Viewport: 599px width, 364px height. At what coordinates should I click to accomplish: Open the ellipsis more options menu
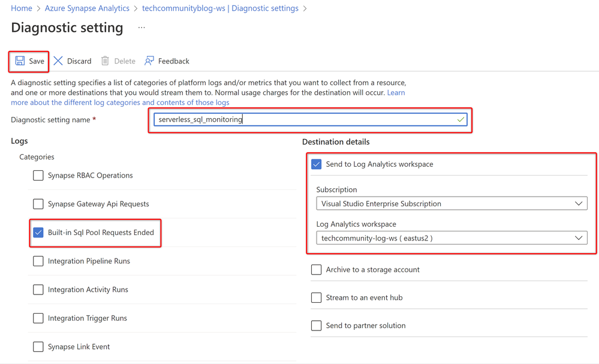coord(142,28)
